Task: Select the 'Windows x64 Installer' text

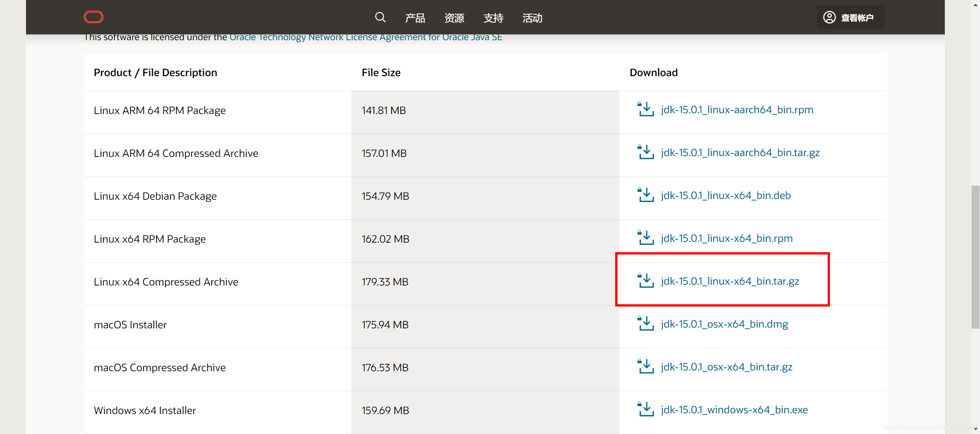Action: click(145, 411)
